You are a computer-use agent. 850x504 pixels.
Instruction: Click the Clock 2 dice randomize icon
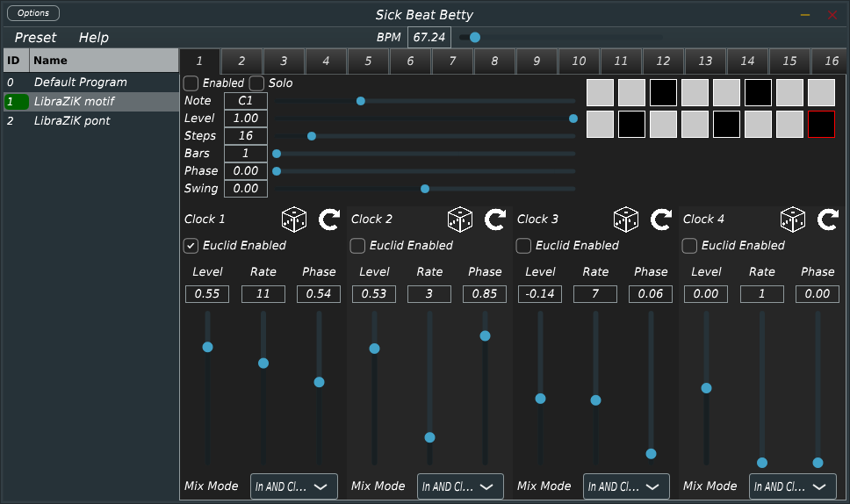(460, 220)
